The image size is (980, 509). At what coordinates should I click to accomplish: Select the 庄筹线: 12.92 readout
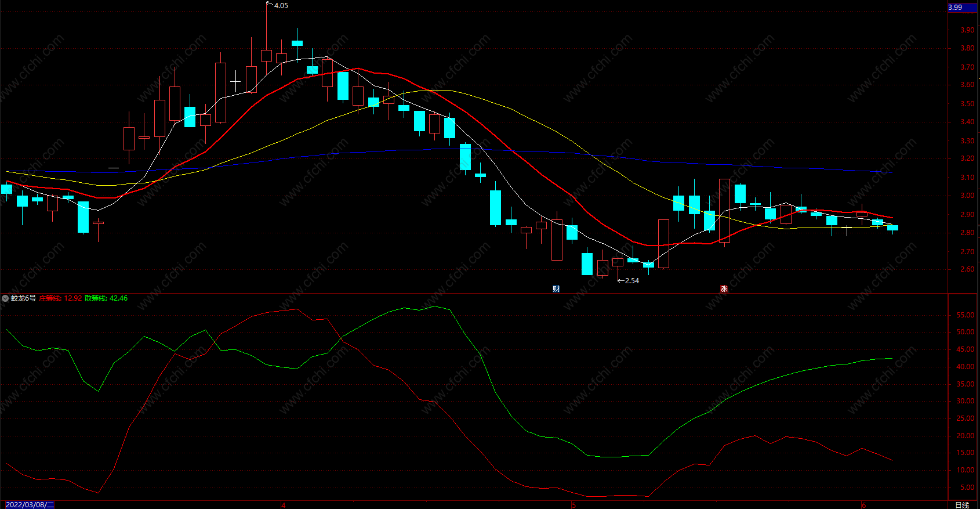click(60, 298)
